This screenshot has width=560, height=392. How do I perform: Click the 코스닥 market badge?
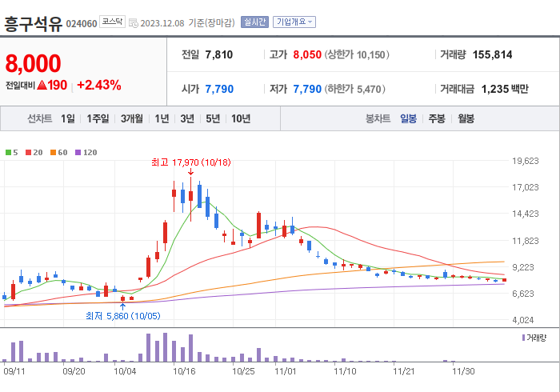click(112, 22)
